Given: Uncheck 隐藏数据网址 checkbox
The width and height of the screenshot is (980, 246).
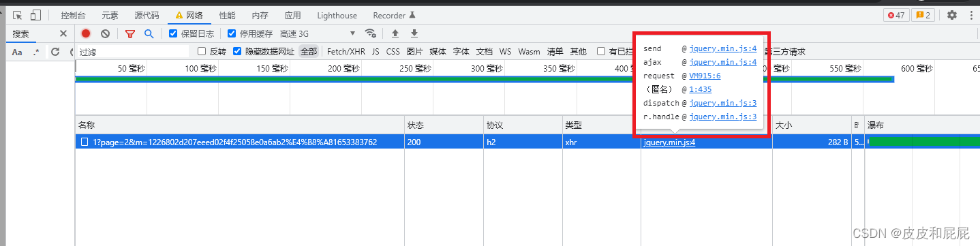Looking at the screenshot, I should [x=237, y=51].
